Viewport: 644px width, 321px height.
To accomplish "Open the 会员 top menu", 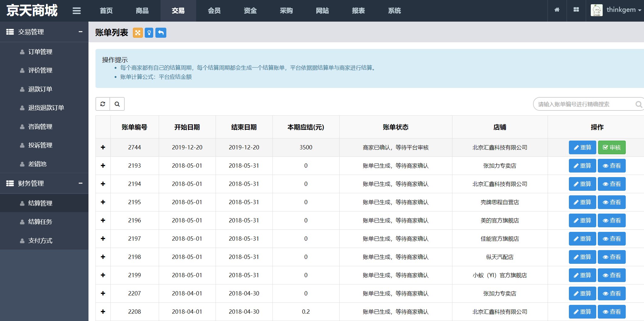I will click(x=214, y=11).
